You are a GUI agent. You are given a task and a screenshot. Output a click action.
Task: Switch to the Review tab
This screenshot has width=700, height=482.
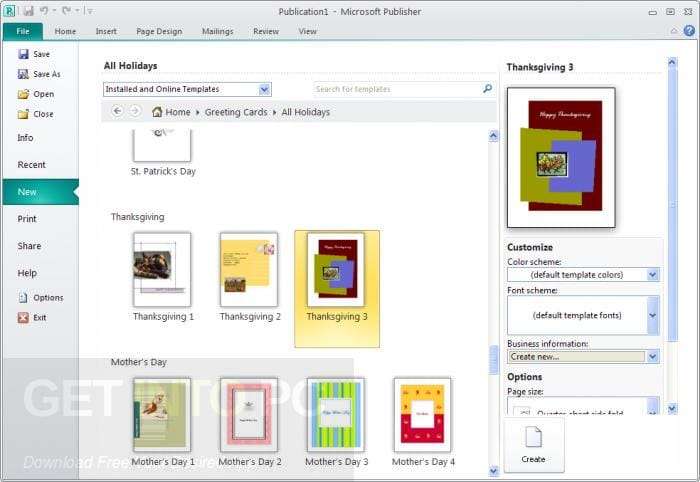tap(266, 31)
